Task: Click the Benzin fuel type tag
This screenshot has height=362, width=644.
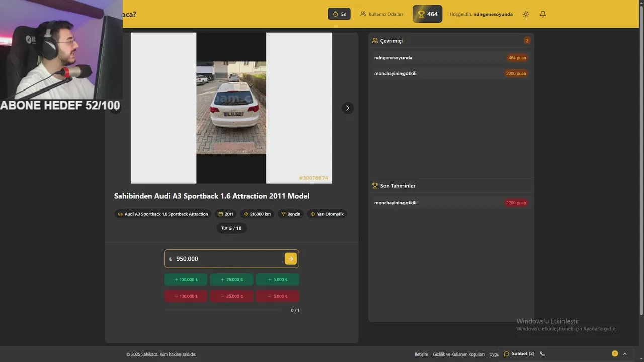Action: tap(290, 214)
